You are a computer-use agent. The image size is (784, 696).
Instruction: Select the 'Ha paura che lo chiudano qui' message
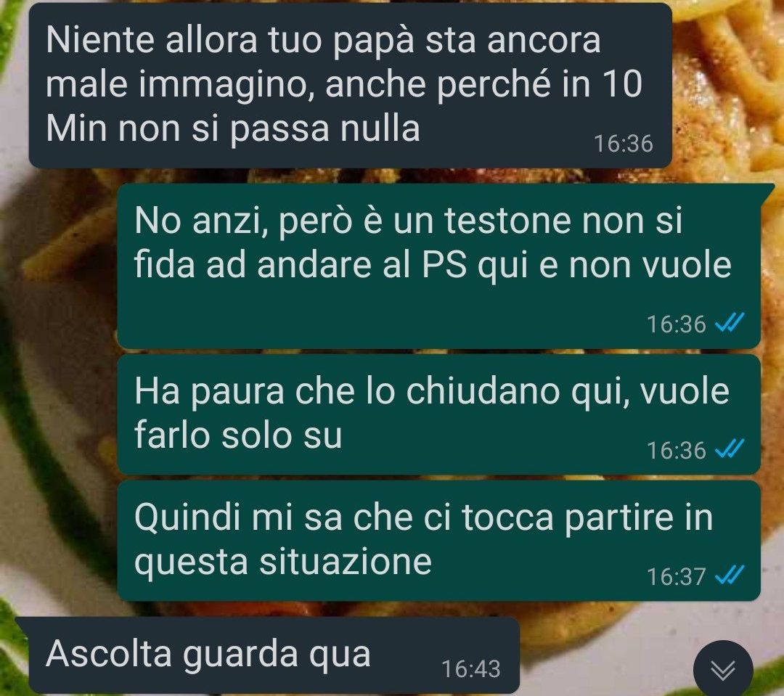(x=439, y=414)
